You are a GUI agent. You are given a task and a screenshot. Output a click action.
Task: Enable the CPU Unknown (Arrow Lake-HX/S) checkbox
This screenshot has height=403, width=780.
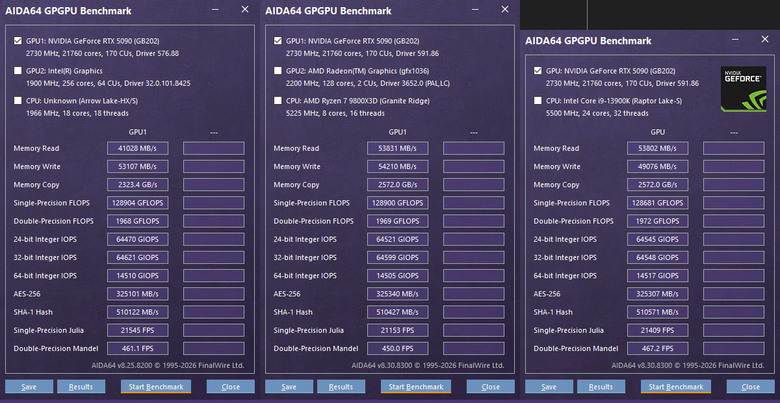click(18, 101)
